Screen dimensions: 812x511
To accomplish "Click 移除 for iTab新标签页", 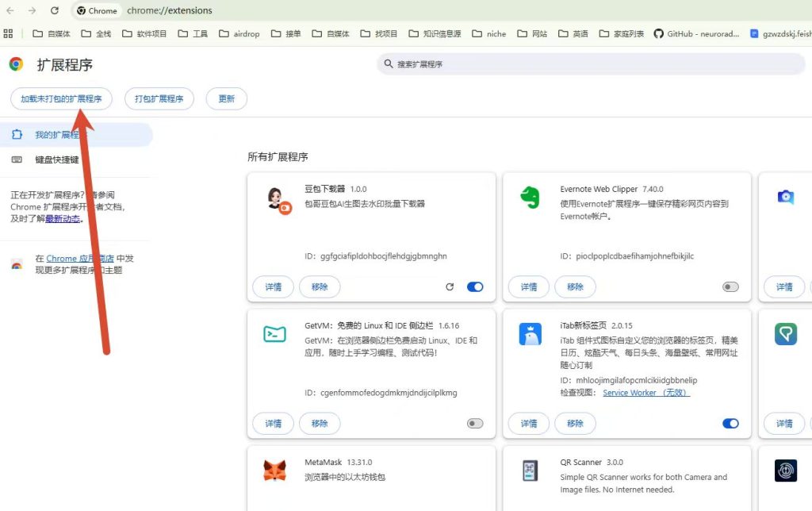I will point(575,424).
